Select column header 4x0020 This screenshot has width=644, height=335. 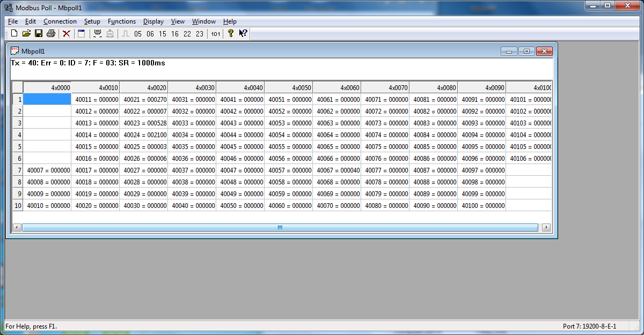coord(144,87)
